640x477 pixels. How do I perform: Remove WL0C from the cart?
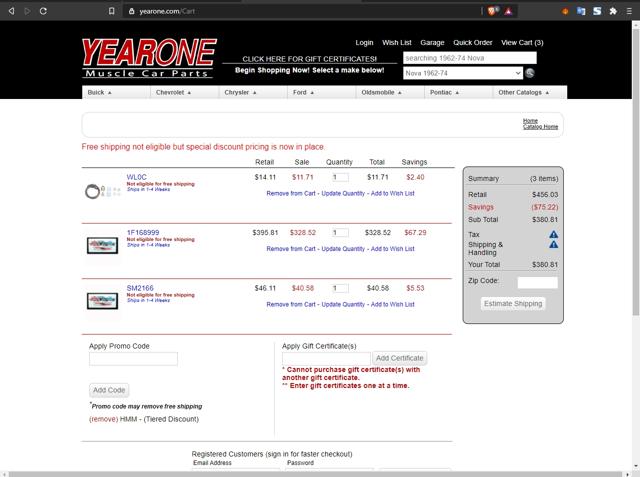coord(291,193)
